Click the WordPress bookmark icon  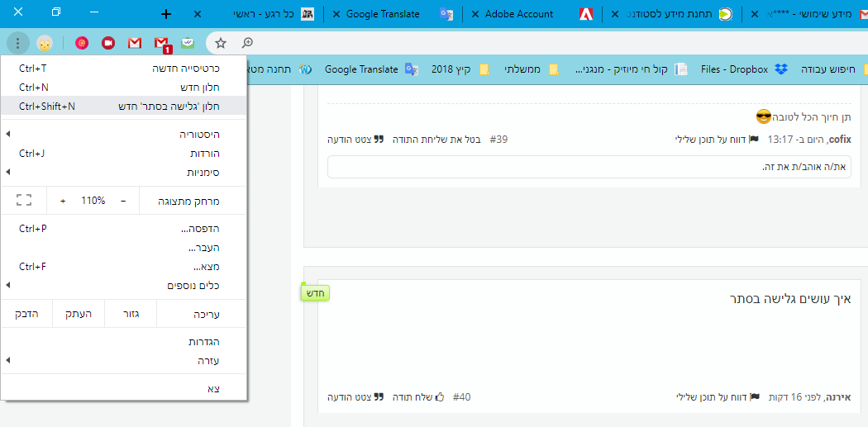tap(306, 69)
